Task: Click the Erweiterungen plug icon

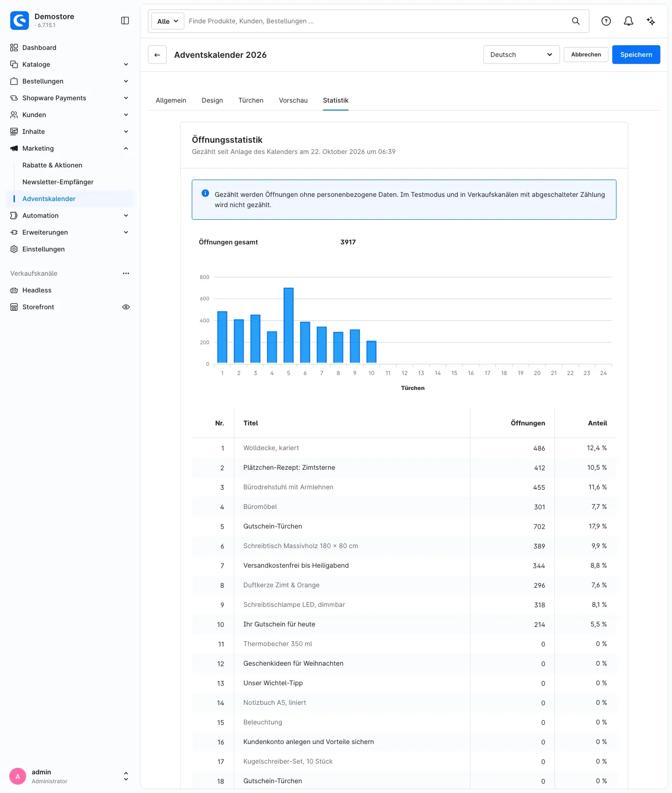Action: point(14,232)
